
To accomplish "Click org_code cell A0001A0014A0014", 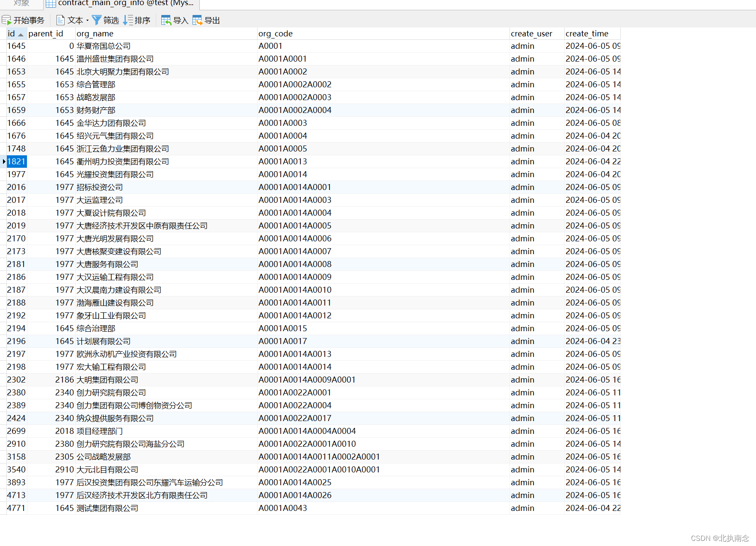I will 383,367.
